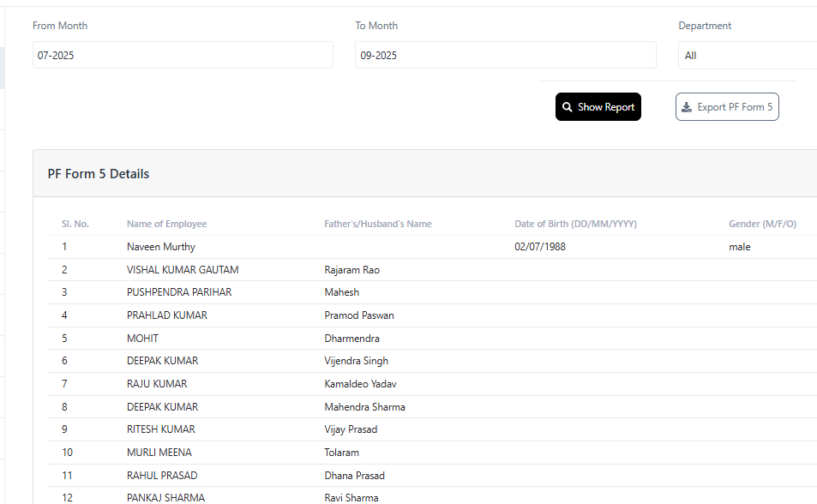Click the date 02/07/1988 cell
The width and height of the screenshot is (817, 504).
(539, 247)
